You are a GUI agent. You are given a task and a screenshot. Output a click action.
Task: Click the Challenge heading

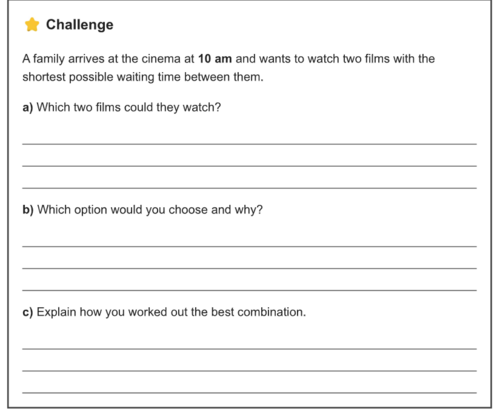click(80, 25)
